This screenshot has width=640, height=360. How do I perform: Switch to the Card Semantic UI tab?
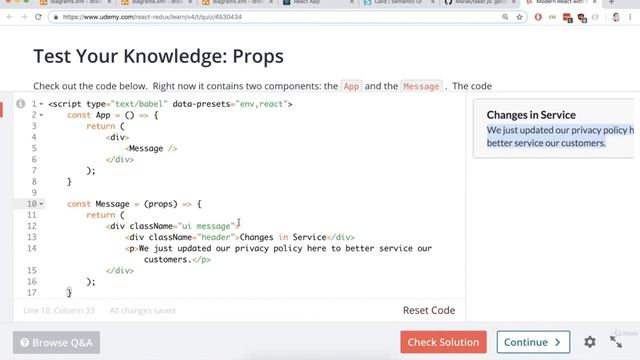tap(398, 2)
